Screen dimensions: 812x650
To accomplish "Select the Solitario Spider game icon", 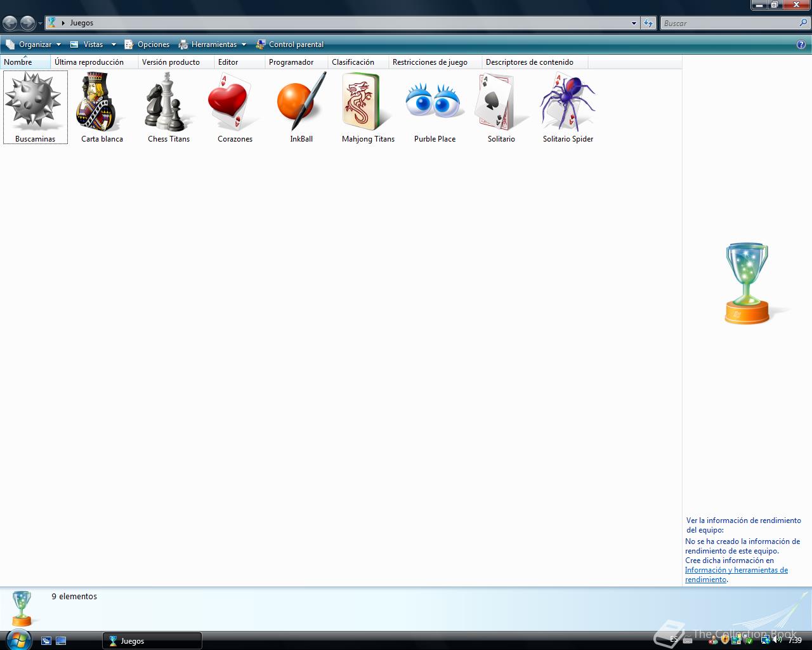I will pos(568,107).
